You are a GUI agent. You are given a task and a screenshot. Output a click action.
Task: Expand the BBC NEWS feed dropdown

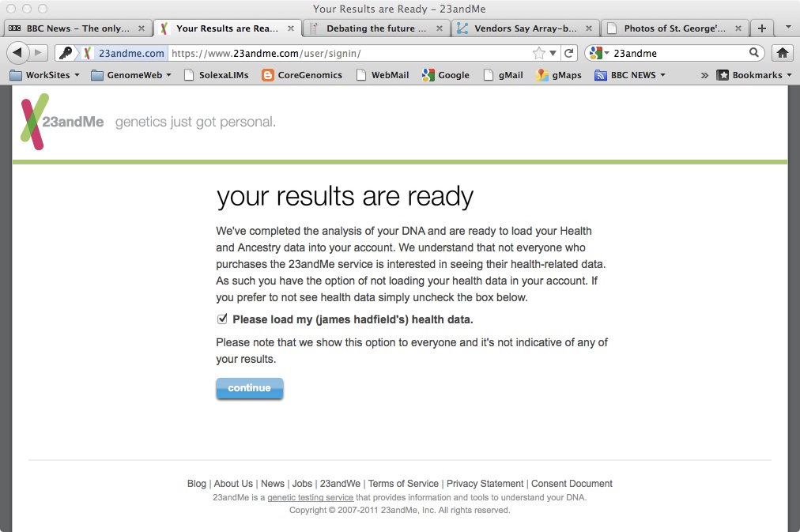coord(630,75)
